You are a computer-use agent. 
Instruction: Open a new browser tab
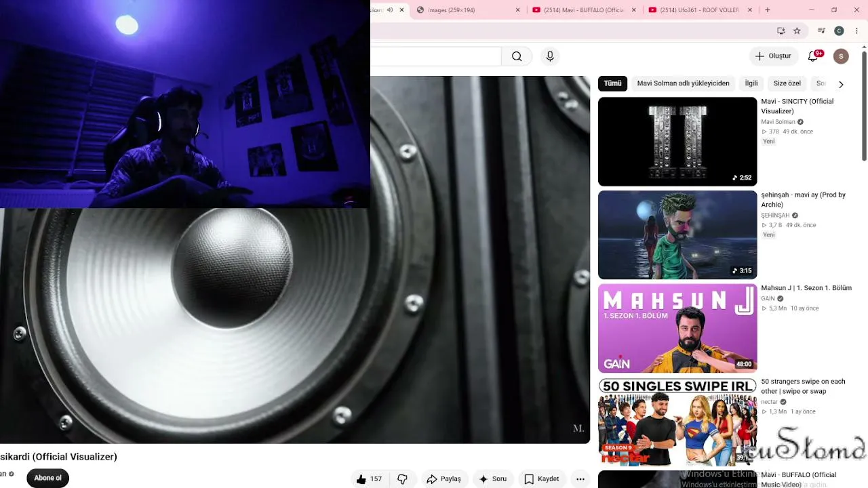768,9
